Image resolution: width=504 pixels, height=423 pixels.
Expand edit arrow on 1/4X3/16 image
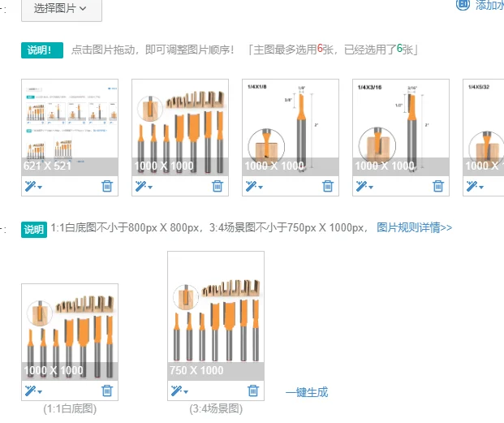coord(371,187)
